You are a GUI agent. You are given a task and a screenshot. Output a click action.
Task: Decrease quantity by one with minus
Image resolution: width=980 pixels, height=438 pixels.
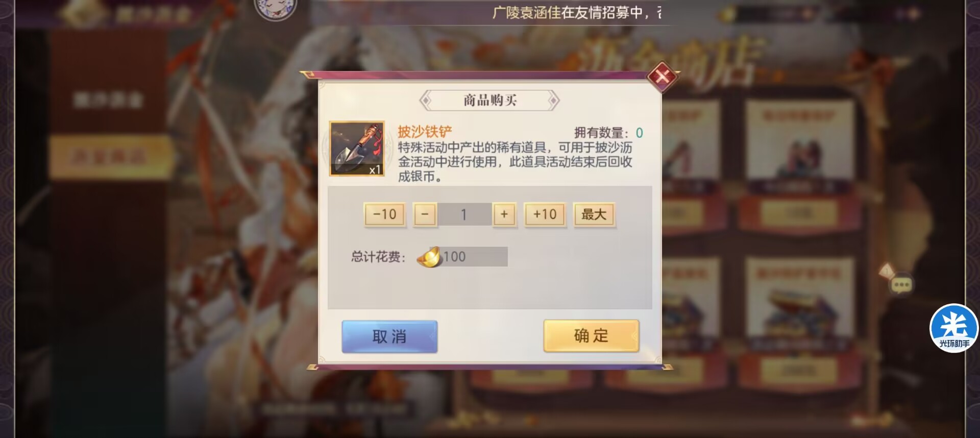click(425, 214)
